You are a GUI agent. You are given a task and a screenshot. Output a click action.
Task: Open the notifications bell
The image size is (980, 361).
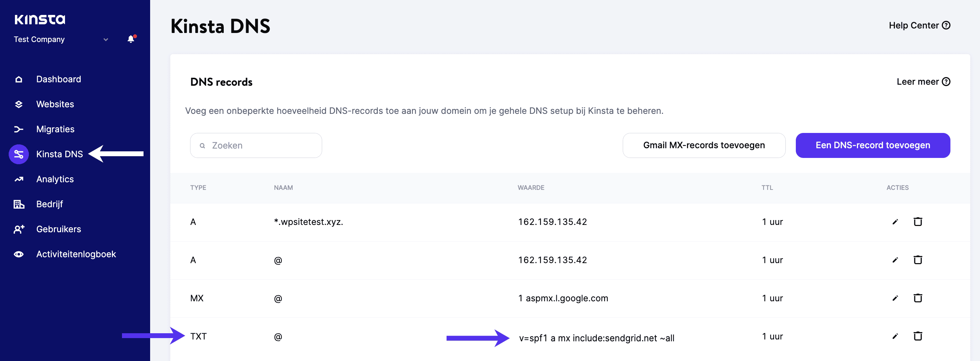point(131,39)
